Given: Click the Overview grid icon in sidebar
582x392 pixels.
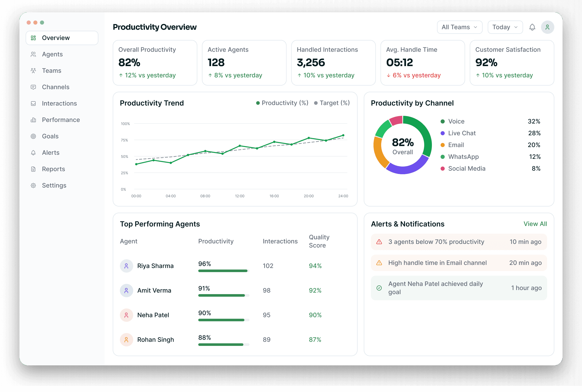Looking at the screenshot, I should pos(33,38).
